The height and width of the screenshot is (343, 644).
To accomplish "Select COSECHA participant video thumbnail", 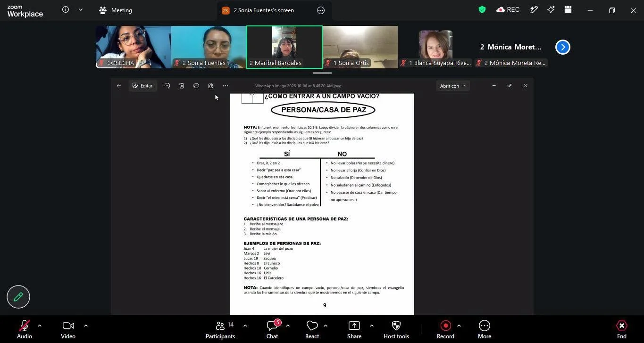I will pyautogui.click(x=134, y=47).
